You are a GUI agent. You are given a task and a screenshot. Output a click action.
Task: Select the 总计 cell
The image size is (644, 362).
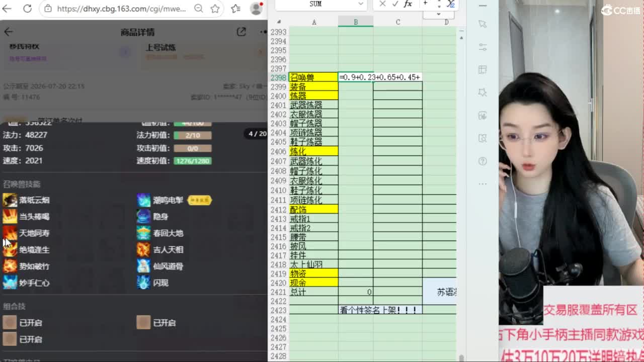[313, 292]
